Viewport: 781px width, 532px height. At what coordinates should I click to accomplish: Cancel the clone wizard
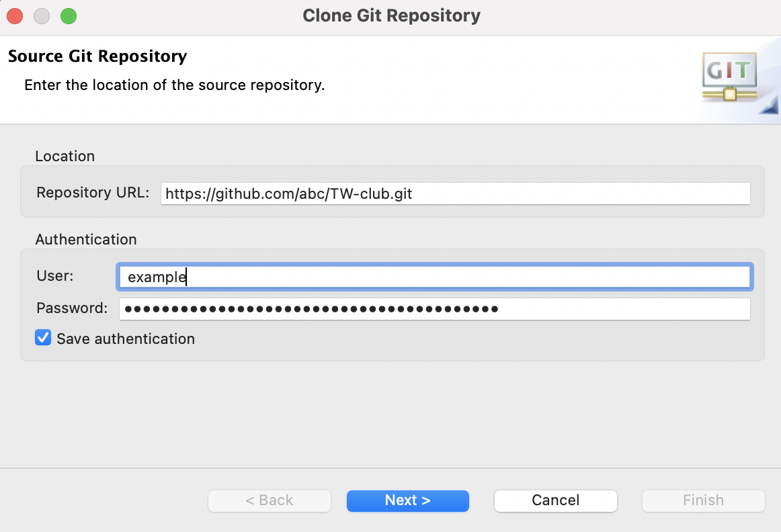(x=555, y=500)
